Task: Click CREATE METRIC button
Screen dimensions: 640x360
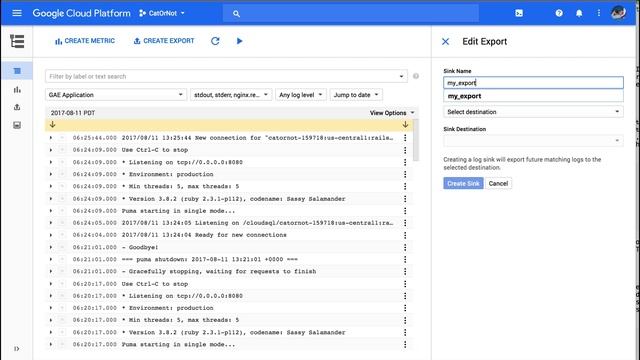Action: click(x=85, y=41)
